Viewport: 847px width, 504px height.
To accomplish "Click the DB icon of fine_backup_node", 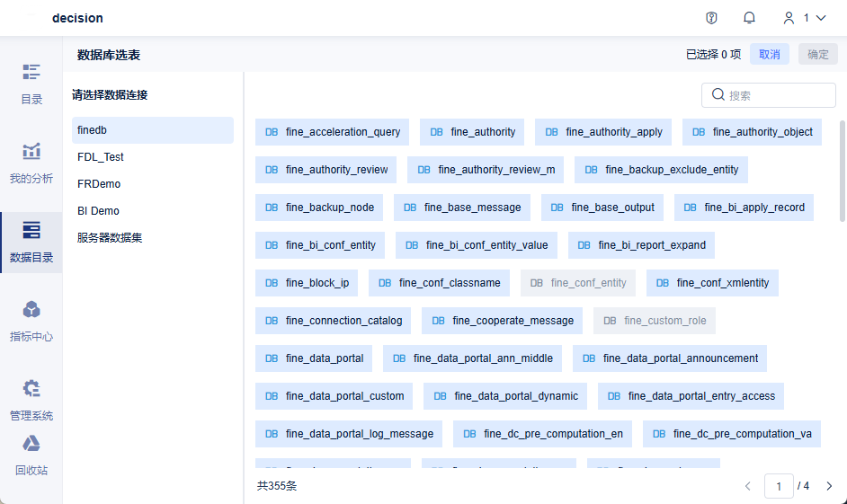I will [272, 208].
